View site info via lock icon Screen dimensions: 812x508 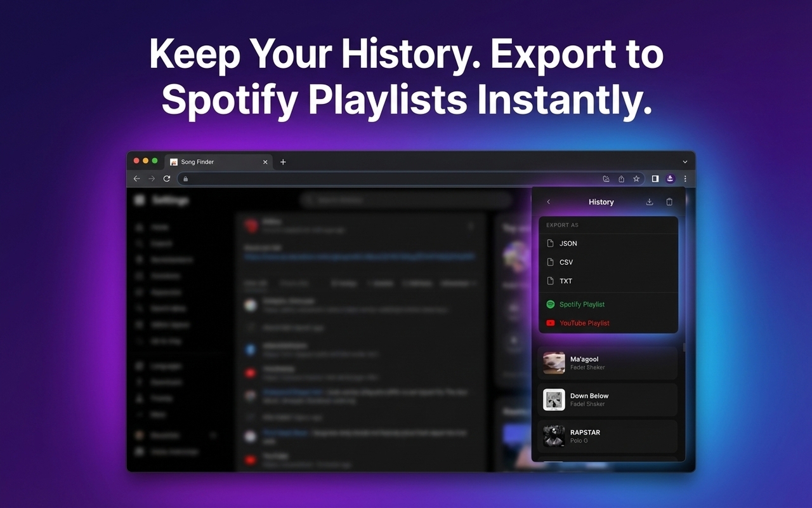(x=186, y=179)
